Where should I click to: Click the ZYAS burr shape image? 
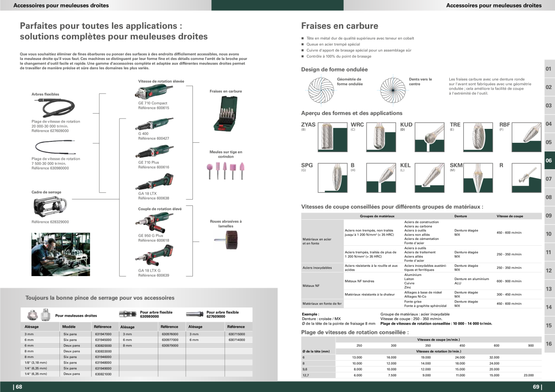point(332,137)
